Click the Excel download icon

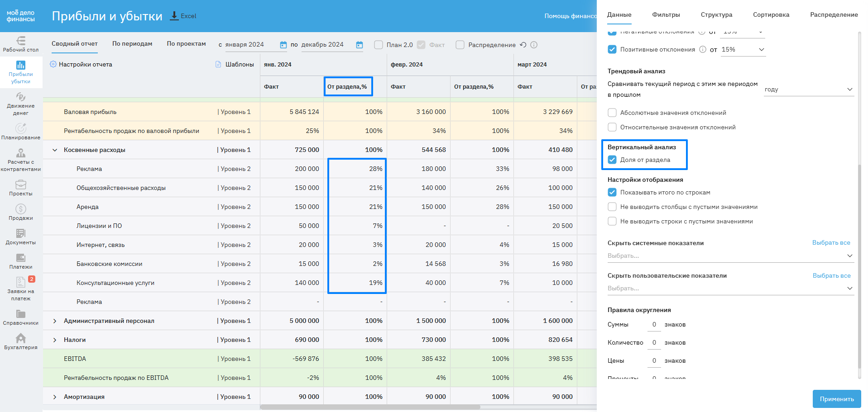(x=174, y=16)
